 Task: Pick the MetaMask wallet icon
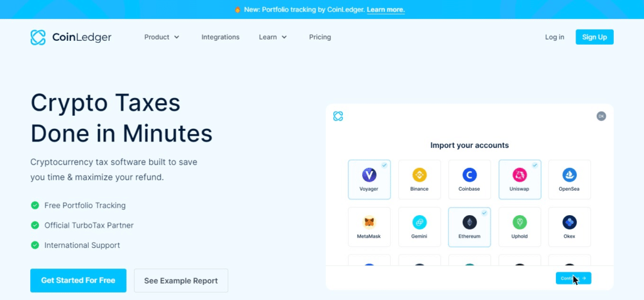pos(369,223)
